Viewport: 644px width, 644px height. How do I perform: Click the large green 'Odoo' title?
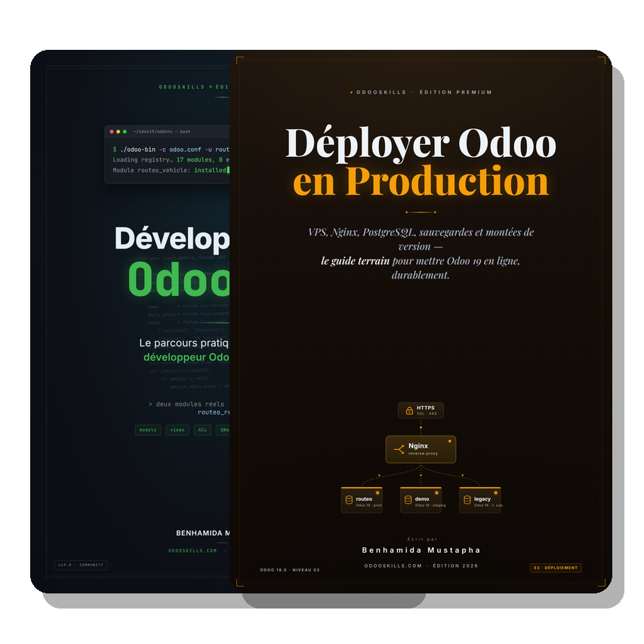pyautogui.click(x=179, y=279)
